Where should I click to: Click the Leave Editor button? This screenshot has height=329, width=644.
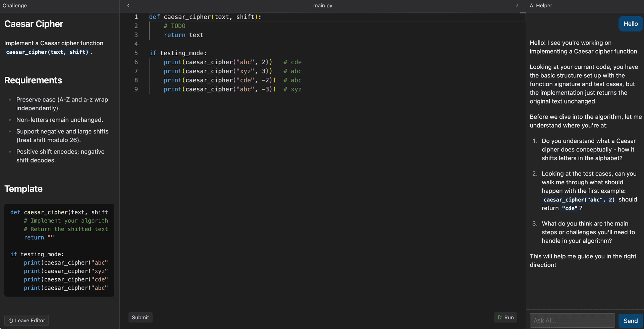click(26, 320)
